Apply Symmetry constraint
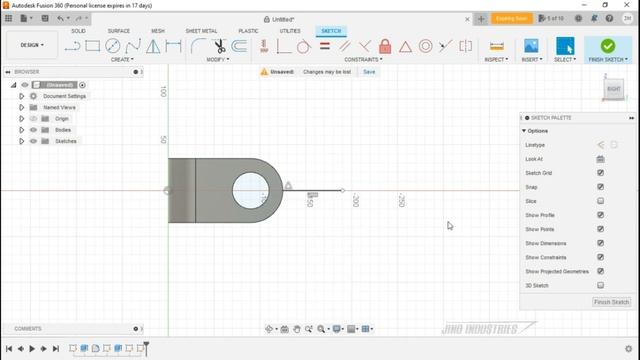 (466, 46)
